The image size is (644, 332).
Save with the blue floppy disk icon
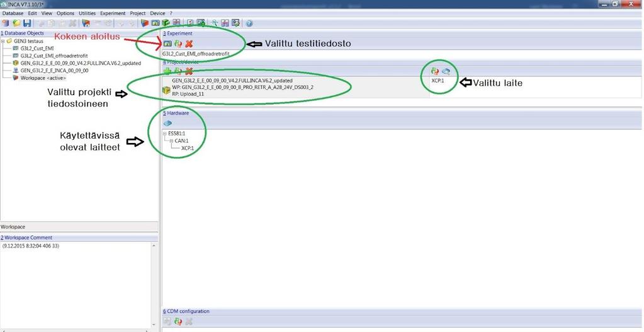point(27,23)
